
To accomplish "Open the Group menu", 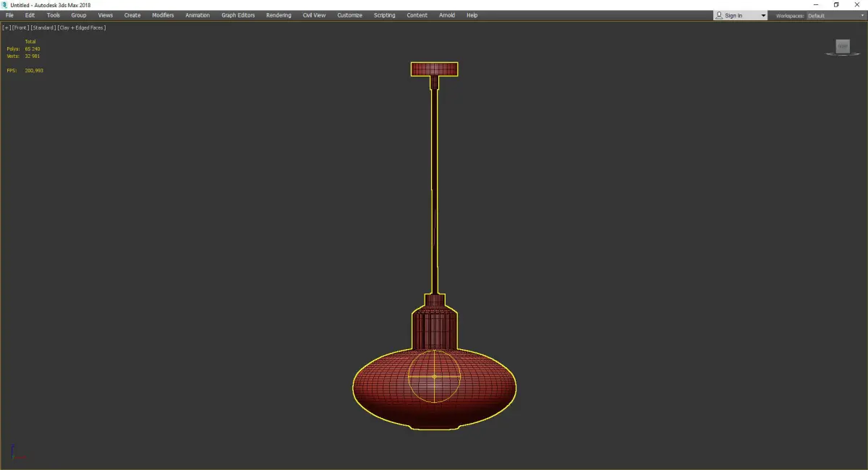I will tap(78, 15).
